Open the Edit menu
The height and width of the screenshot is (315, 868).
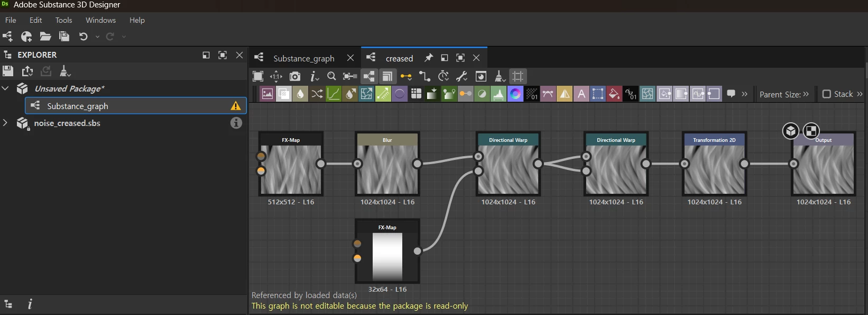tap(35, 20)
